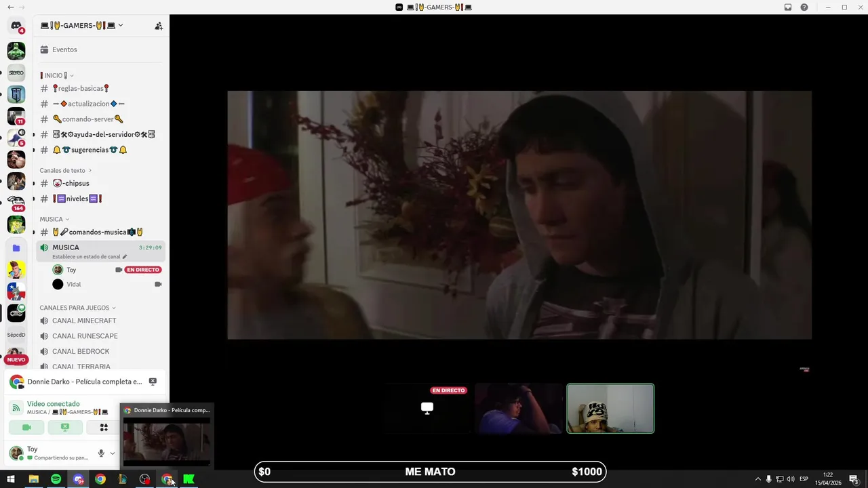Image resolution: width=868 pixels, height=488 pixels.
Task: Open Windows Start menu
Action: click(x=11, y=479)
